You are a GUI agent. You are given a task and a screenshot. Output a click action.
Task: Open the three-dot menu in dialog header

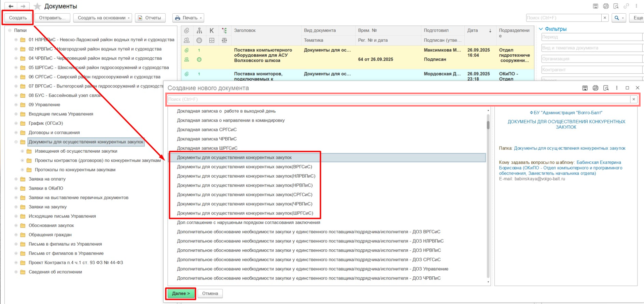617,88
